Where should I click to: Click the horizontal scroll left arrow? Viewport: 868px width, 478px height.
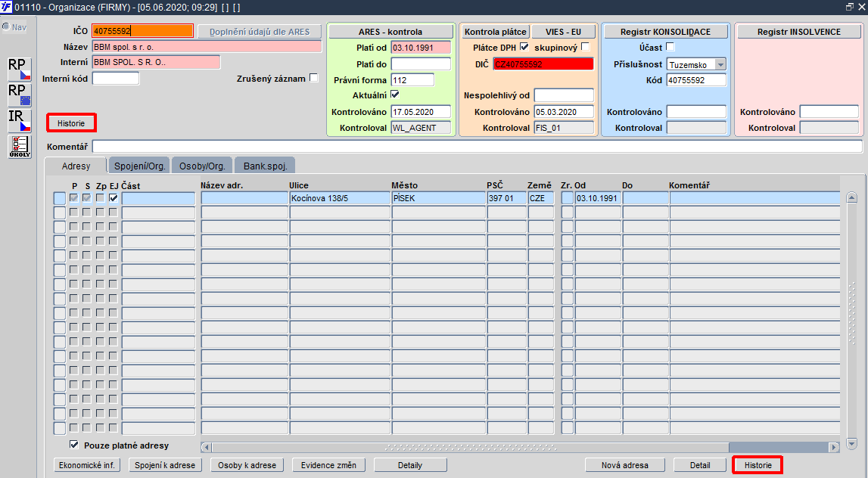point(206,447)
